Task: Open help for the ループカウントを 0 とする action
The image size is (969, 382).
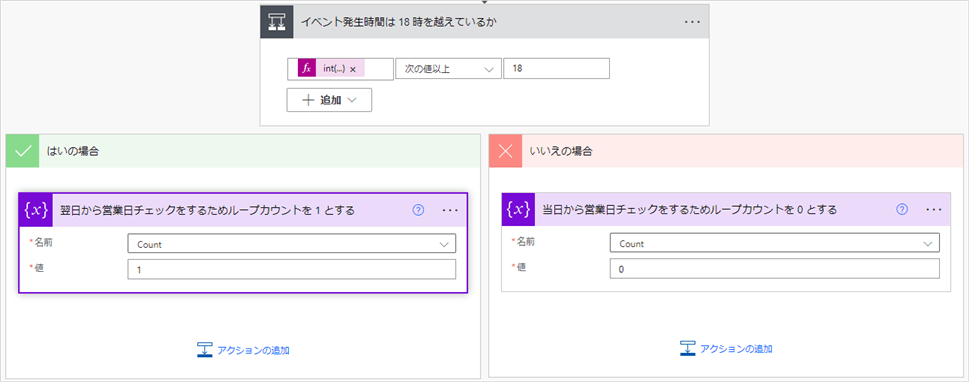Action: pyautogui.click(x=902, y=210)
